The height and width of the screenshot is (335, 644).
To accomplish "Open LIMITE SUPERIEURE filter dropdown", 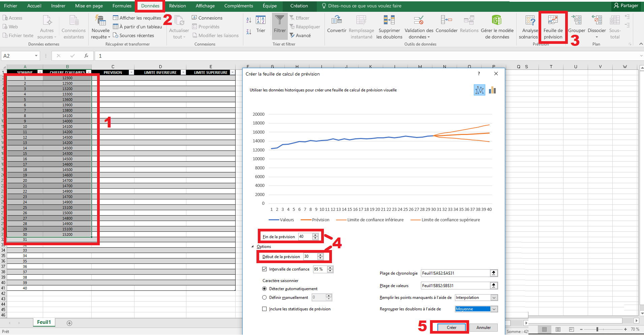I will point(233,72).
